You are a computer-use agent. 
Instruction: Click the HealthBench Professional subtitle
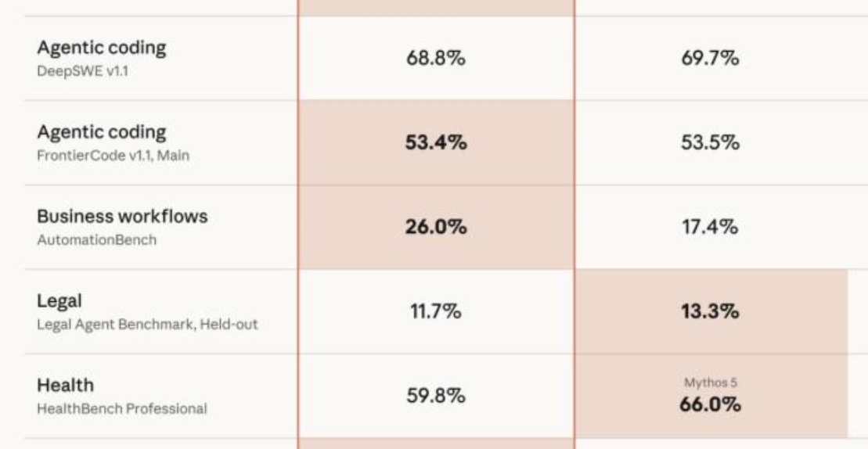pos(122,408)
